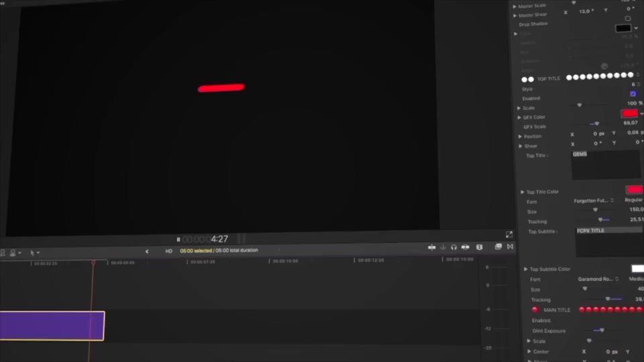Click the skimming icon left of headphones
Screen dimensions: 644x362
coord(443,247)
